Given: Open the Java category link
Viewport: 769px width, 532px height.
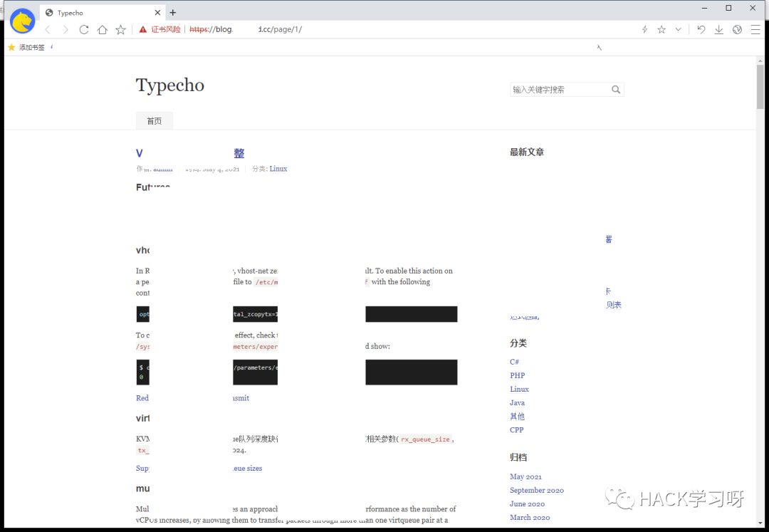Looking at the screenshot, I should click(x=518, y=403).
